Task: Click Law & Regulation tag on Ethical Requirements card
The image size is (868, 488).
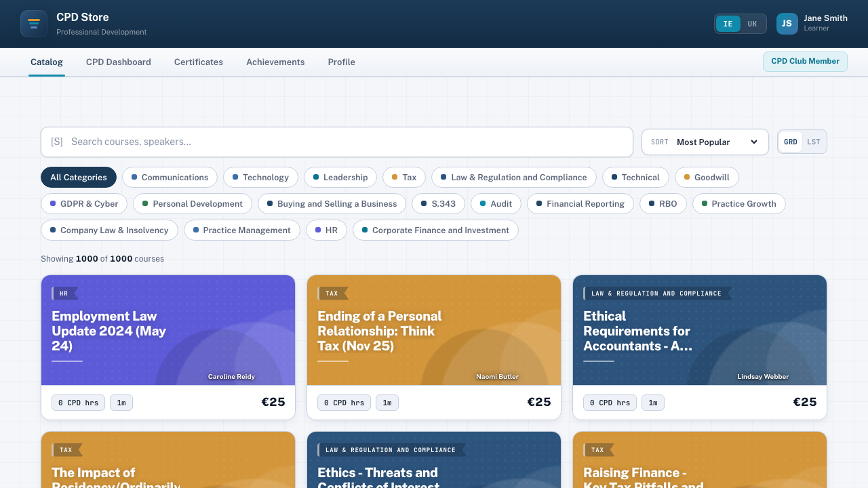Action: pos(656,293)
